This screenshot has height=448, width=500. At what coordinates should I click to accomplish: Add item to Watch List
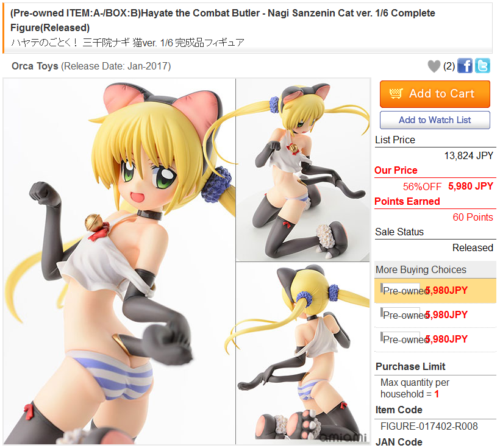click(x=435, y=120)
